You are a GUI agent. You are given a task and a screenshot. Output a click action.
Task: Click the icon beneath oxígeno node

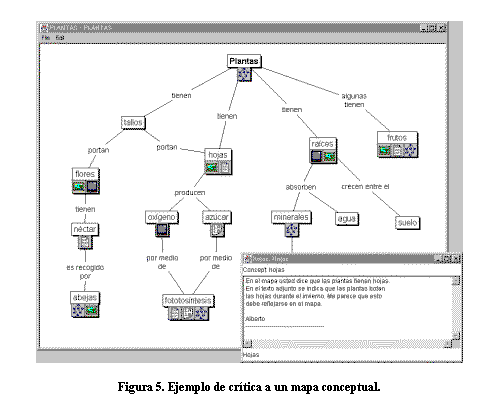(162, 230)
